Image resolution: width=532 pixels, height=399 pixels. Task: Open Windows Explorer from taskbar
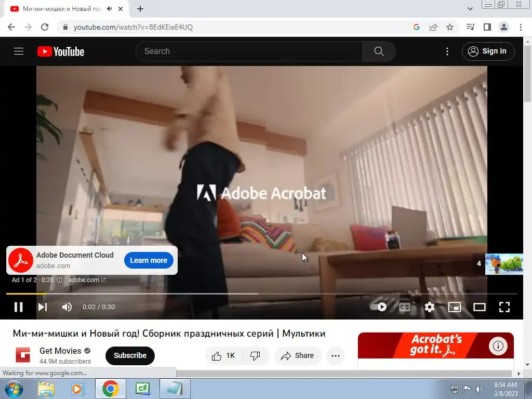(x=46, y=389)
